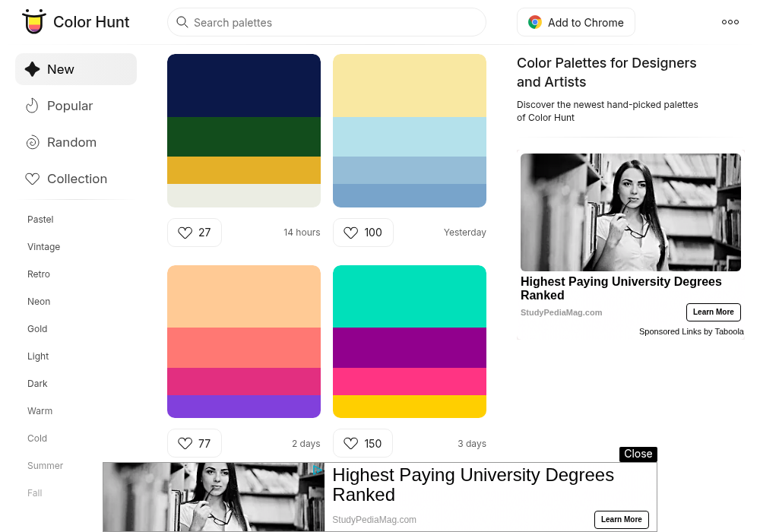This screenshot has width=760, height=532.
Task: Click the Chrome logo icon
Action: pos(534,22)
